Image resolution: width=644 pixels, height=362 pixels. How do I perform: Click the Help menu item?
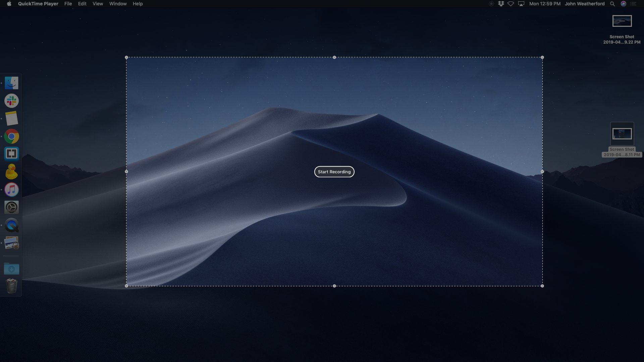pyautogui.click(x=138, y=4)
